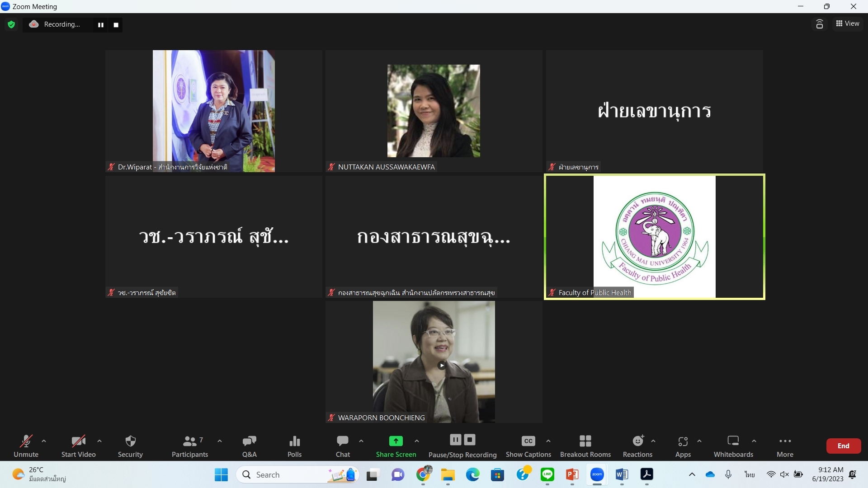Expand Reactions options caret
The height and width of the screenshot is (488, 868).
tap(653, 441)
